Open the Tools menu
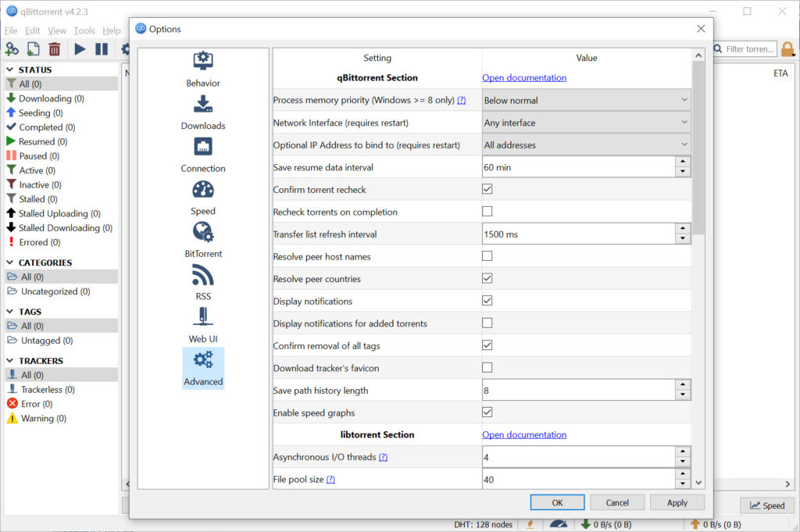 coord(84,30)
